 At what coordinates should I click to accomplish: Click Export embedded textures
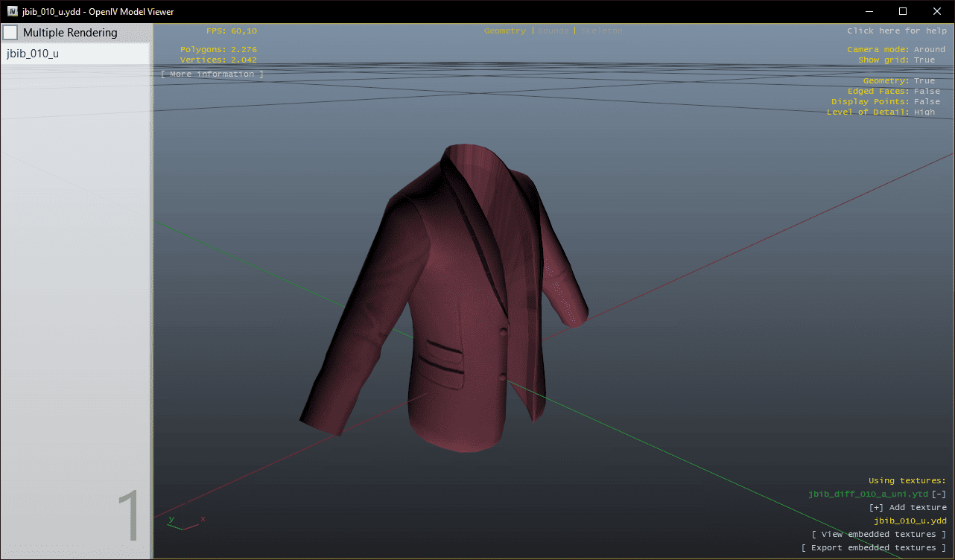[873, 547]
